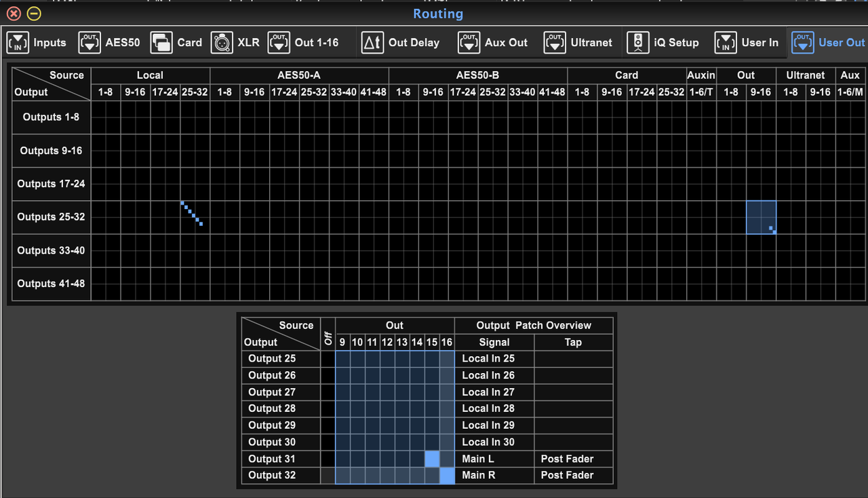The image size is (868, 498).
Task: Click the Ultranet output icon
Action: pyautogui.click(x=555, y=43)
